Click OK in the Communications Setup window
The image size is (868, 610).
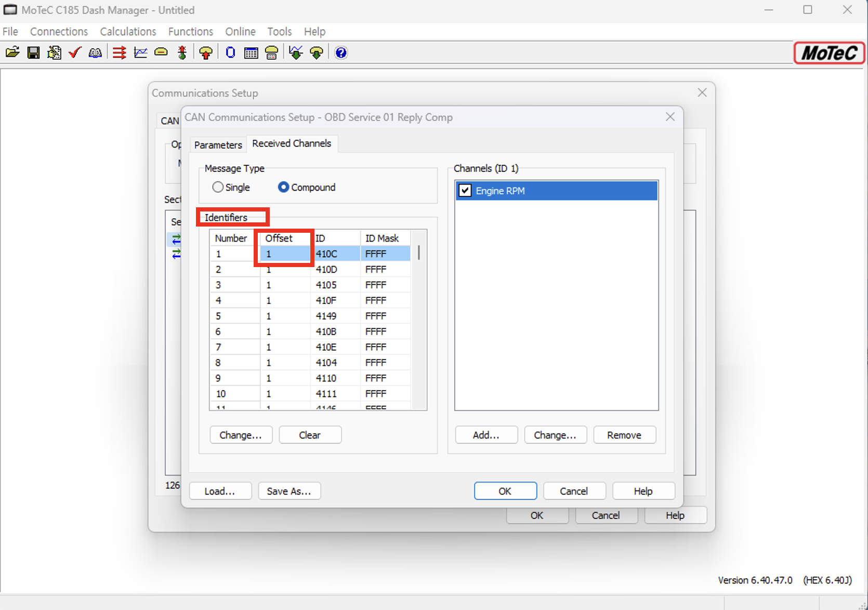537,515
